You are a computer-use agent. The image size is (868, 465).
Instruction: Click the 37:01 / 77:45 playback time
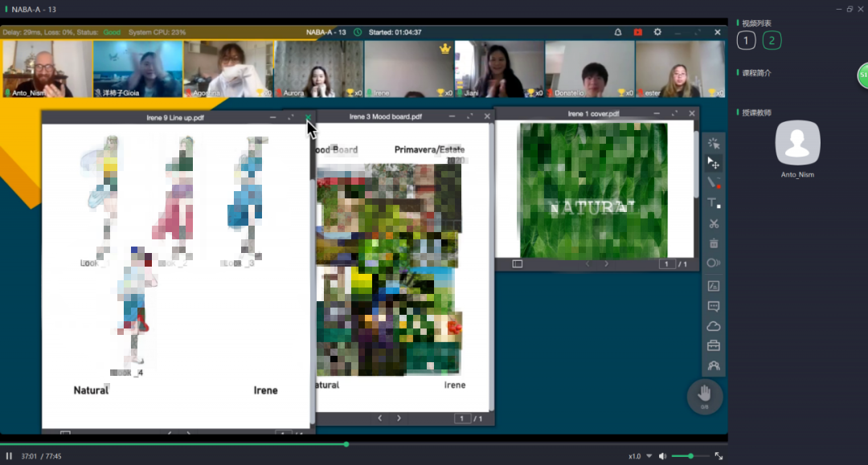(41, 456)
